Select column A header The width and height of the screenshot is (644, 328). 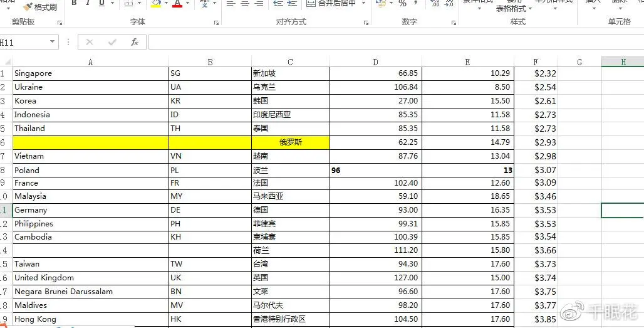click(x=91, y=62)
